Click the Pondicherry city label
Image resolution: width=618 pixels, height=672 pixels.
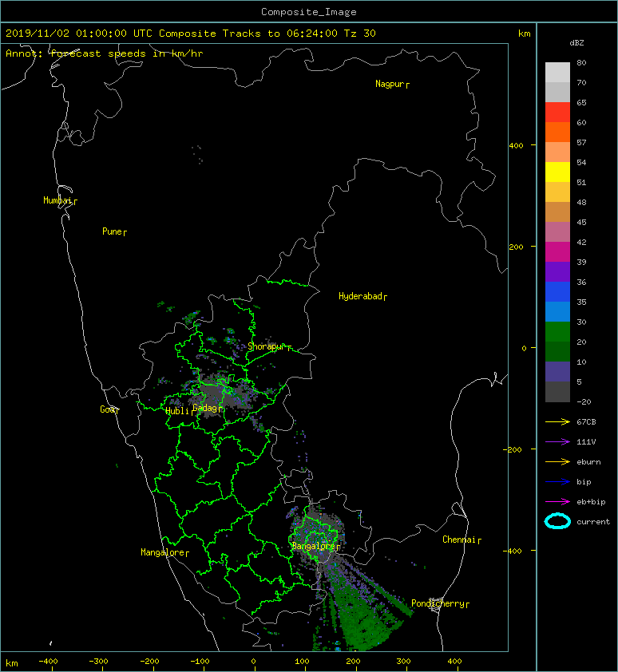coord(438,603)
